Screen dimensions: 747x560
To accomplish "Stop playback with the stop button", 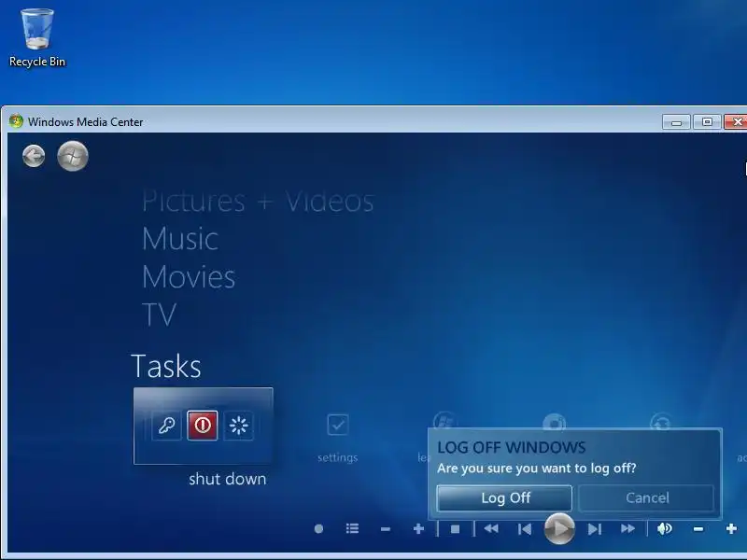I will pos(455,529).
